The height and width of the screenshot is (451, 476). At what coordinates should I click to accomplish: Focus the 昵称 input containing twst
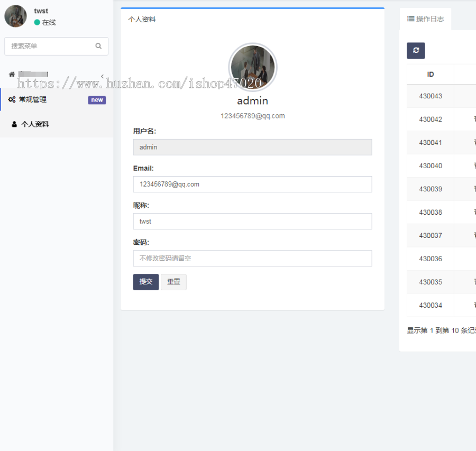[253, 221]
